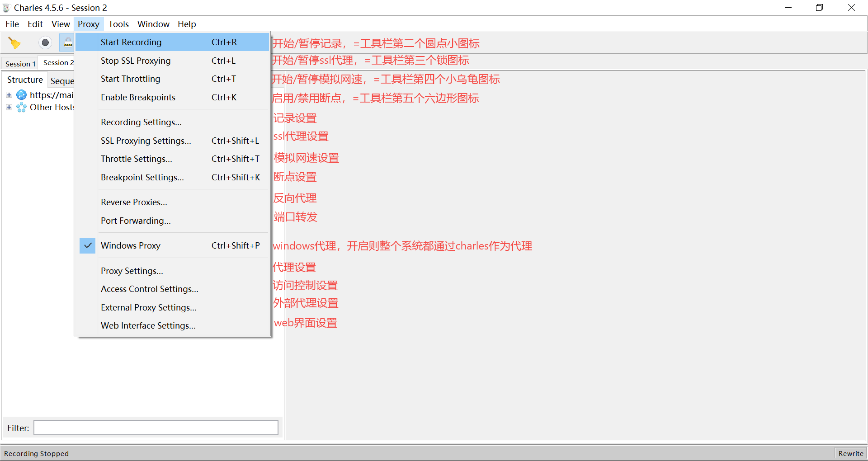This screenshot has height=461, width=868.
Task: Select Port Forwarding... menu entry
Action: click(x=172, y=221)
